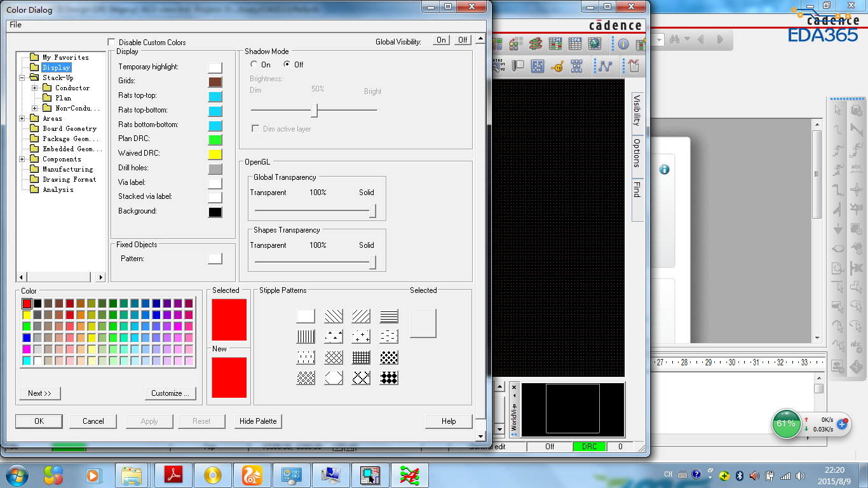Image resolution: width=868 pixels, height=488 pixels.
Task: Choose the horizontal lines stipple pattern
Action: point(389,316)
